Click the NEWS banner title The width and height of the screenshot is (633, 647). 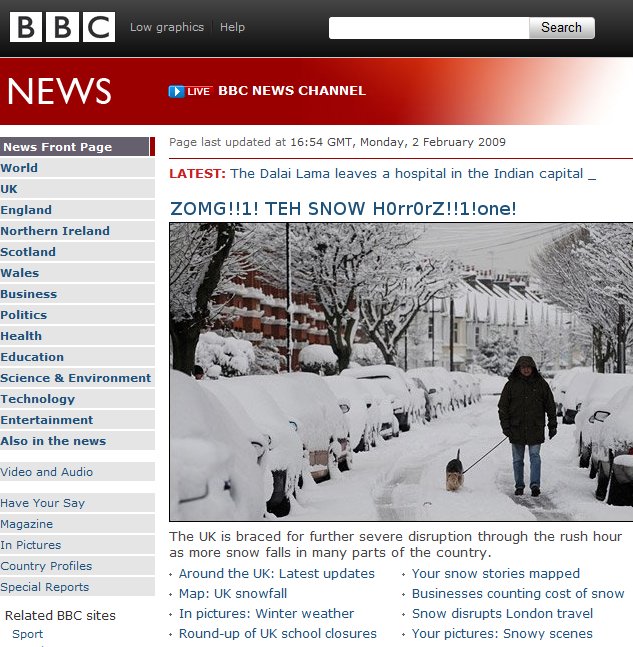pos(59,91)
